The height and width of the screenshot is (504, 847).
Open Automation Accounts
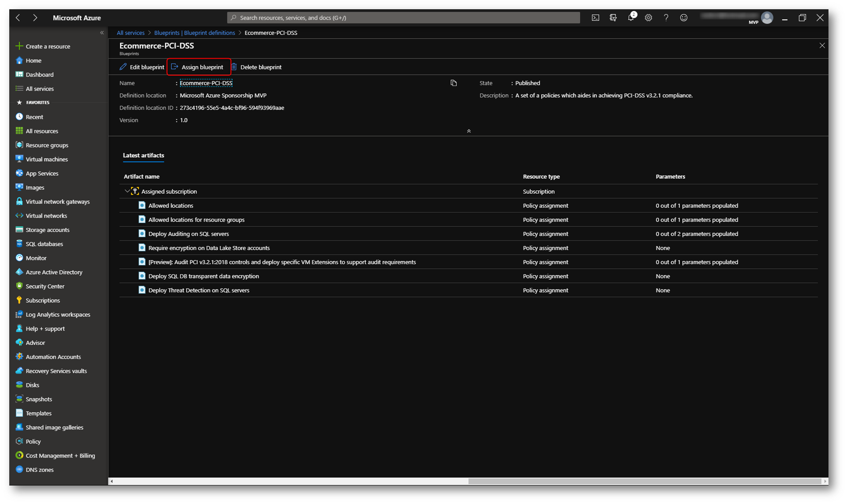pyautogui.click(x=53, y=356)
